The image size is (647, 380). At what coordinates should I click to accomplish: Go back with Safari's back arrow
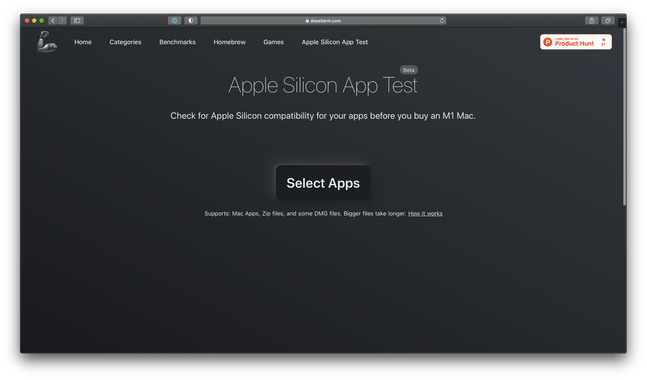(x=53, y=20)
